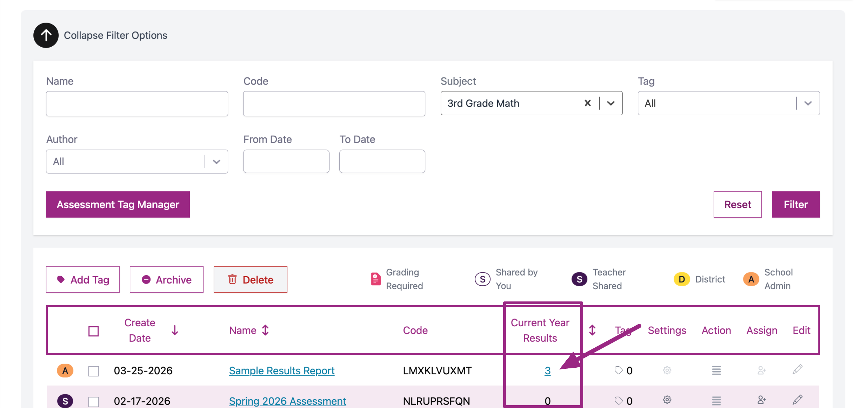Click the From Date input field

pos(286,161)
